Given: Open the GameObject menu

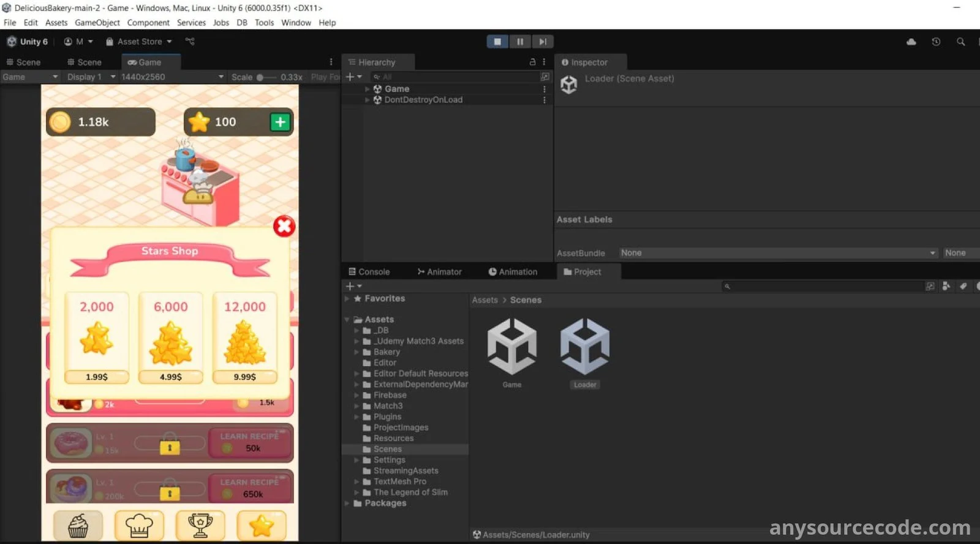Looking at the screenshot, I should [x=97, y=23].
